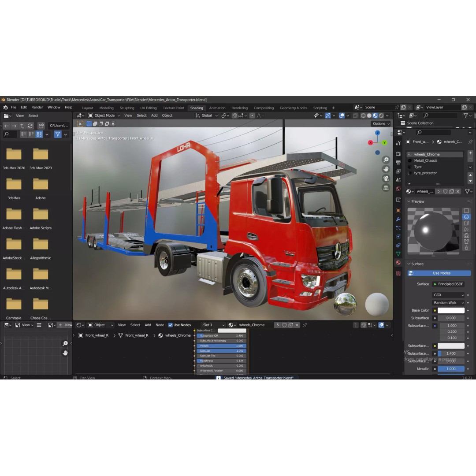476x476 pixels.
Task: Select the sphere preview shape icon
Action: (467, 217)
